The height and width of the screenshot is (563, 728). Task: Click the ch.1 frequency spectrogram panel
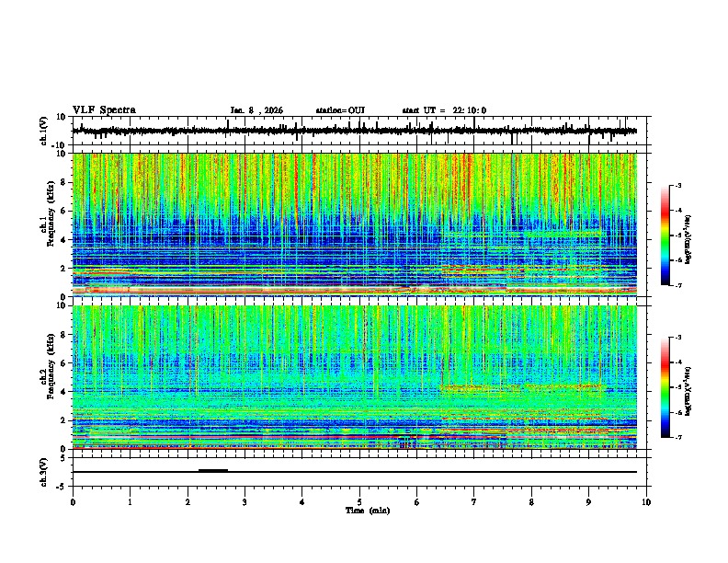355,224
